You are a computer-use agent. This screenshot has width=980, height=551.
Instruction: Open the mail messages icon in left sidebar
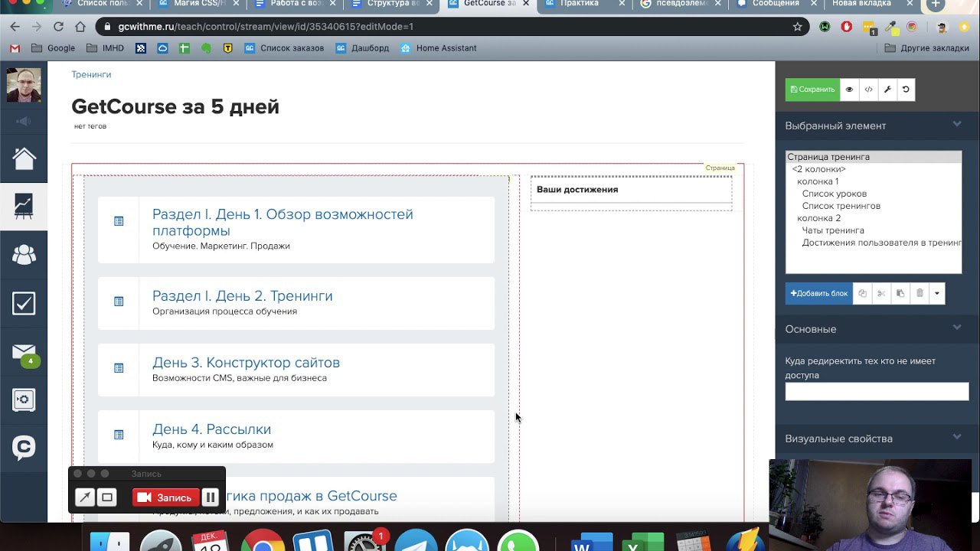coord(24,352)
